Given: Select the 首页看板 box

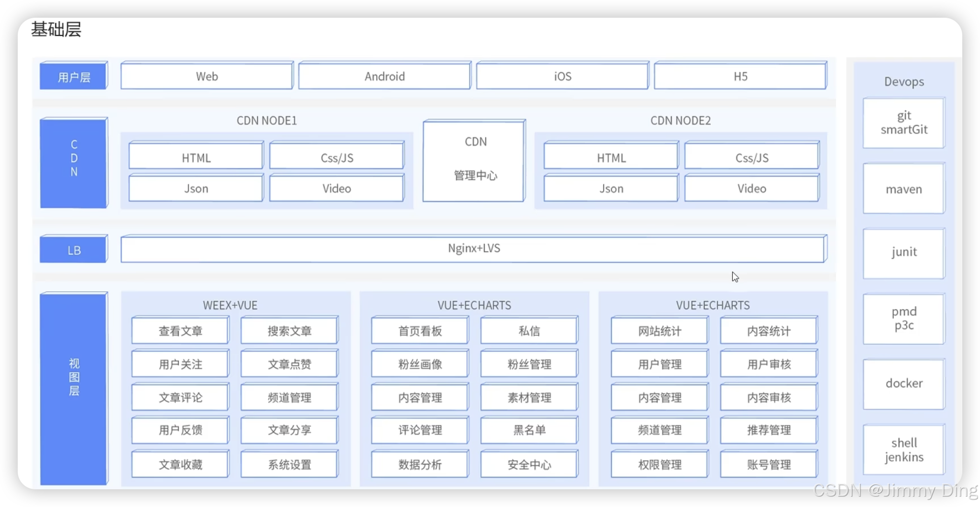Looking at the screenshot, I should (420, 330).
